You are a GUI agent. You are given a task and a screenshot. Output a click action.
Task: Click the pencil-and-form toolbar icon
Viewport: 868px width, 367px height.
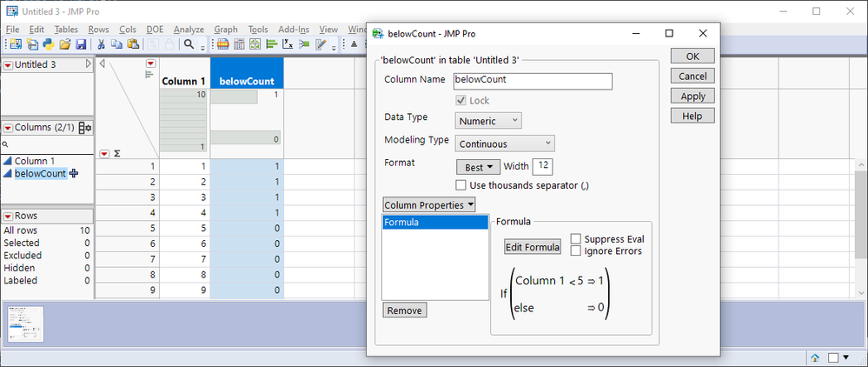[321, 44]
